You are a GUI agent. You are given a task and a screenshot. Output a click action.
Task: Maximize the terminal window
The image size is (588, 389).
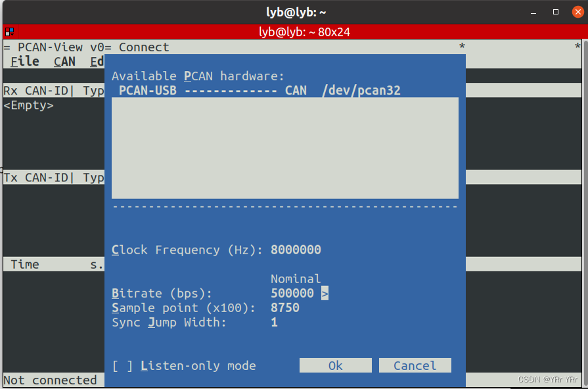[x=556, y=12]
